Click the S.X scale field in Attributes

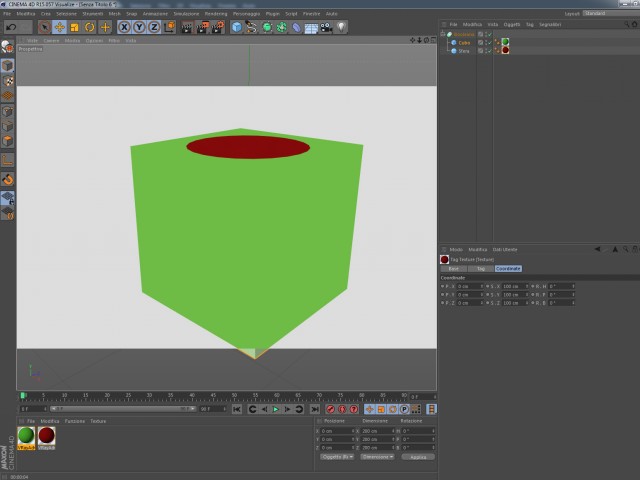pyautogui.click(x=515, y=286)
